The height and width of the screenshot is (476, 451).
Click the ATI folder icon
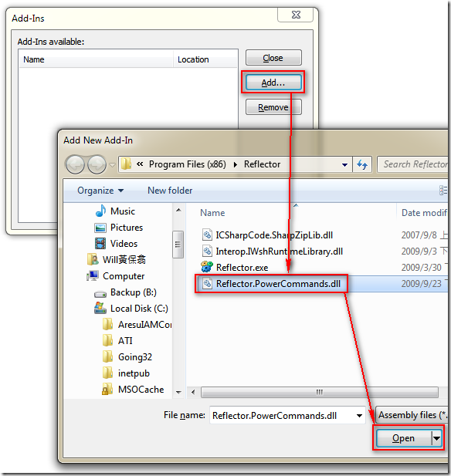tap(107, 340)
